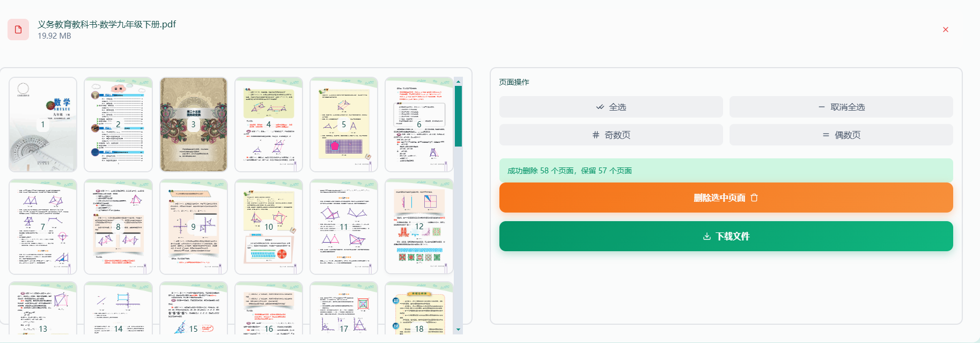Select page 17 thumbnail
This screenshot has height=343, width=980.
point(344,308)
